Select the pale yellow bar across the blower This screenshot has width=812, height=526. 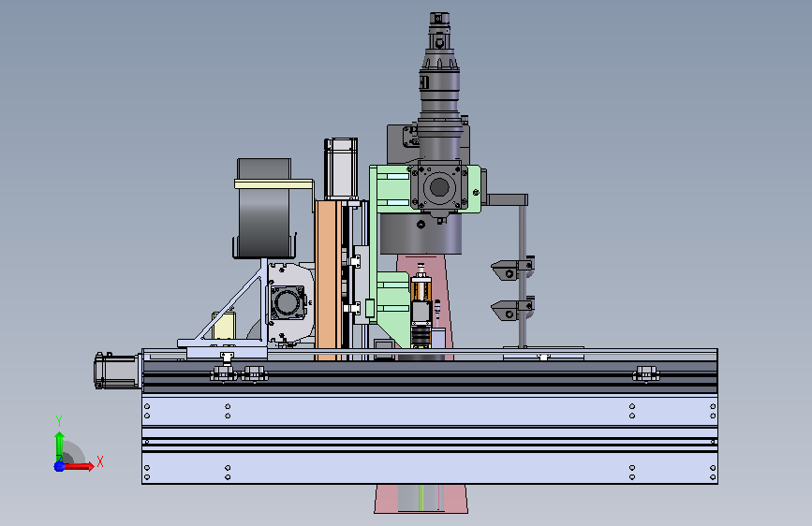pos(274,183)
